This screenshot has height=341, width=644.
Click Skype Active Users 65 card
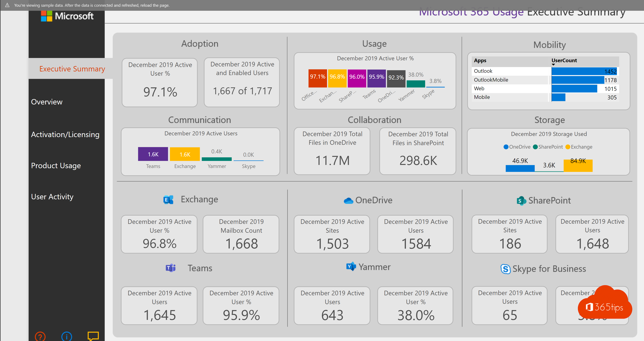(x=510, y=306)
